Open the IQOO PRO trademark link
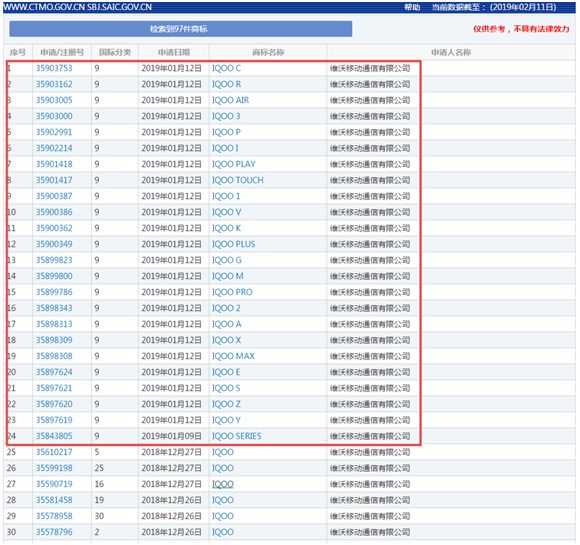The image size is (580, 545). click(232, 292)
